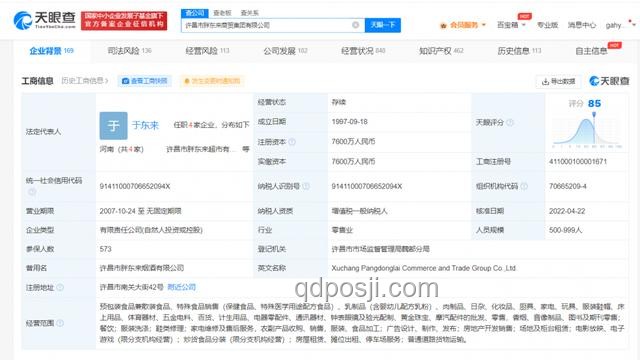Switch to 经营风险 tab

tap(207, 51)
